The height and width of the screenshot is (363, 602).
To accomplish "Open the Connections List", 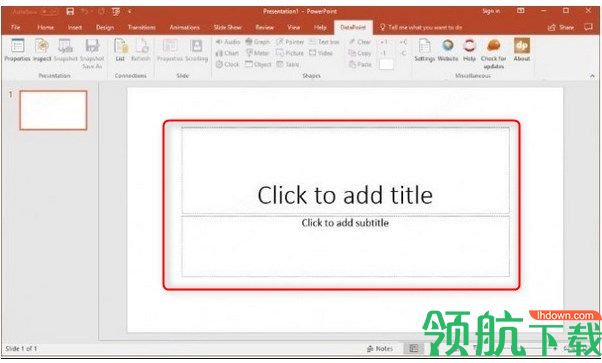I will pyautogui.click(x=120, y=50).
